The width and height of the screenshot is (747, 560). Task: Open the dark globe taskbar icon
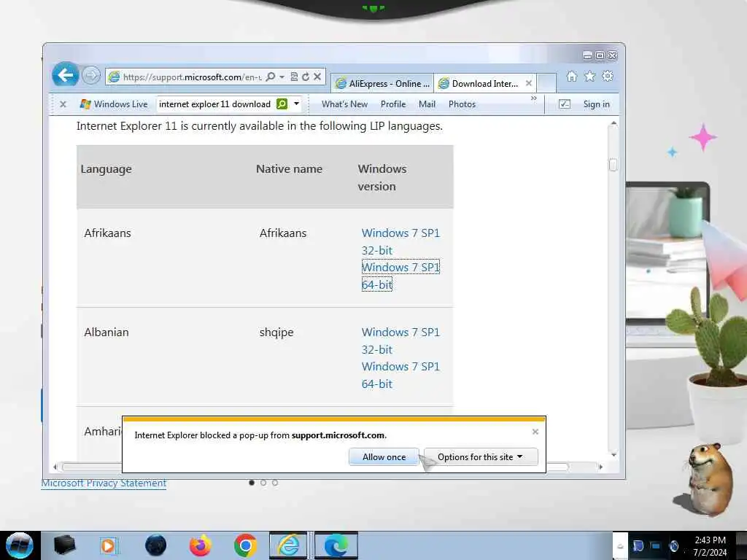(x=155, y=545)
